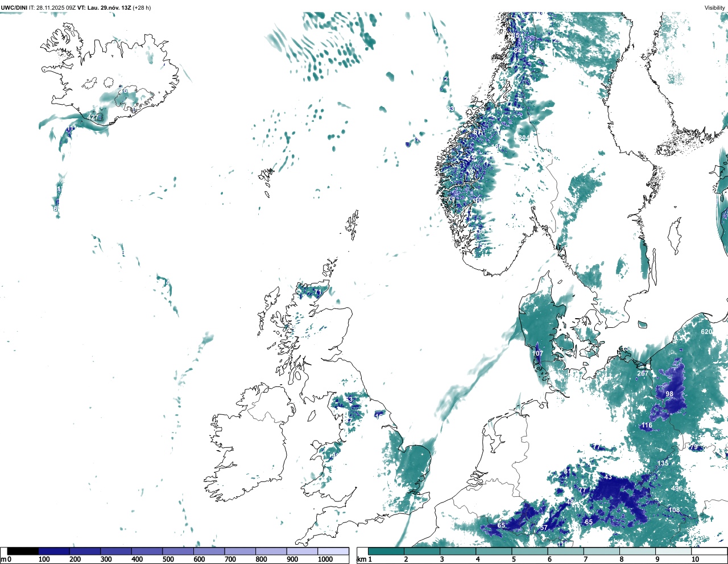Click the '267' visibility value label
728x564 pixels.
tap(643, 373)
